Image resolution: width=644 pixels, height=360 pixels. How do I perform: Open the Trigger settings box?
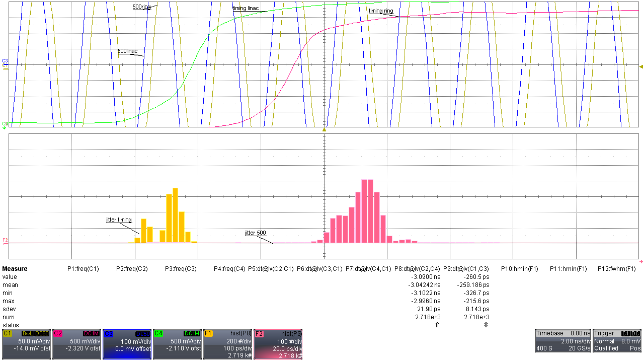click(x=617, y=341)
